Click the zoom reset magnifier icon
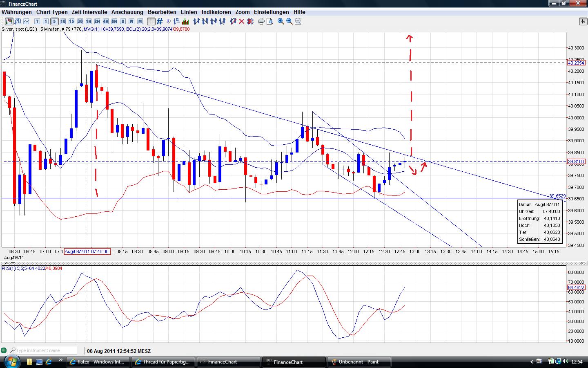 click(298, 21)
